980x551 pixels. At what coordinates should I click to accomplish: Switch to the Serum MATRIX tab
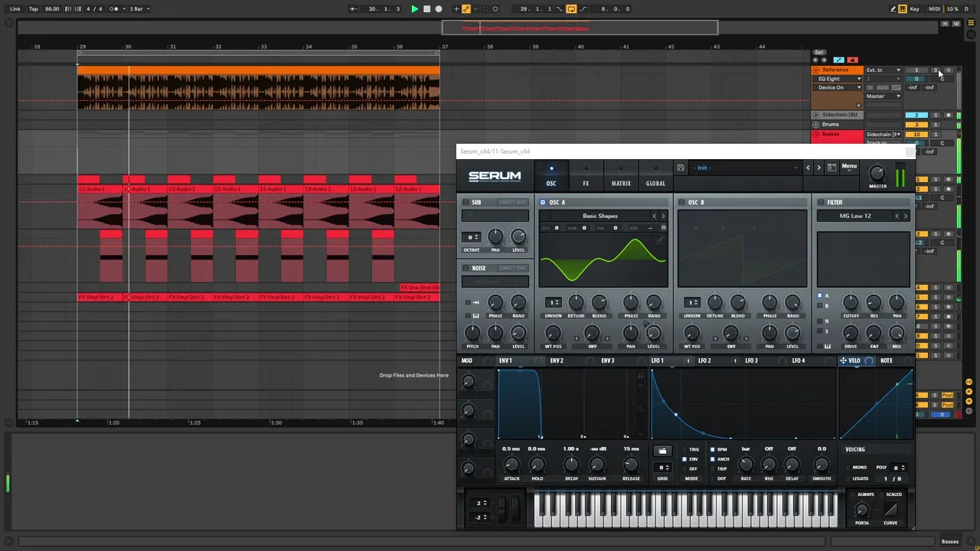point(621,184)
